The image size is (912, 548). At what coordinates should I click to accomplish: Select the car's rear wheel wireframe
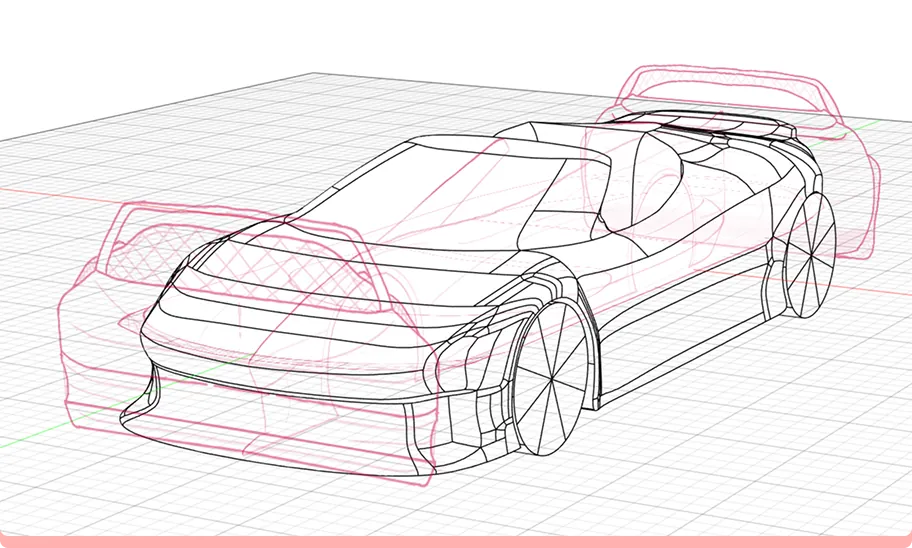pyautogui.click(x=810, y=254)
